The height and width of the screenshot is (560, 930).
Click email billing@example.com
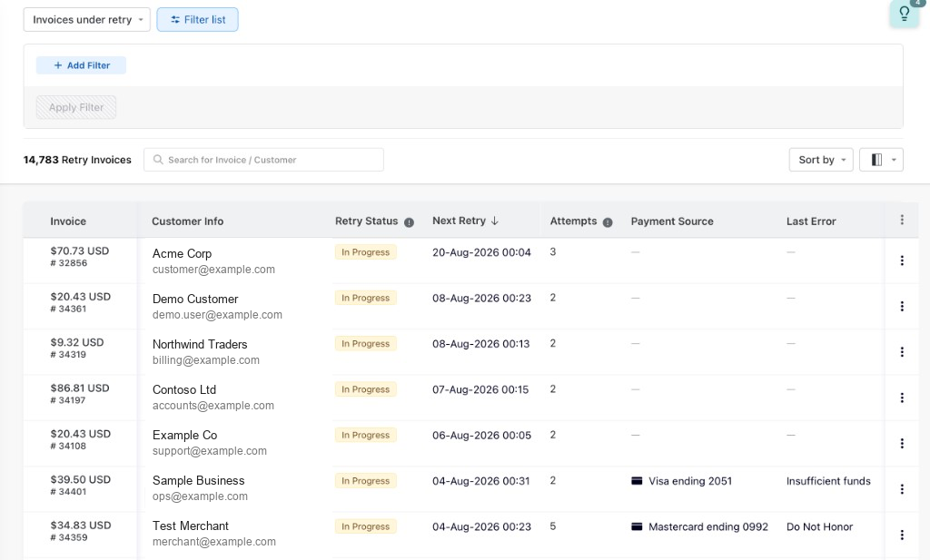[206, 360]
